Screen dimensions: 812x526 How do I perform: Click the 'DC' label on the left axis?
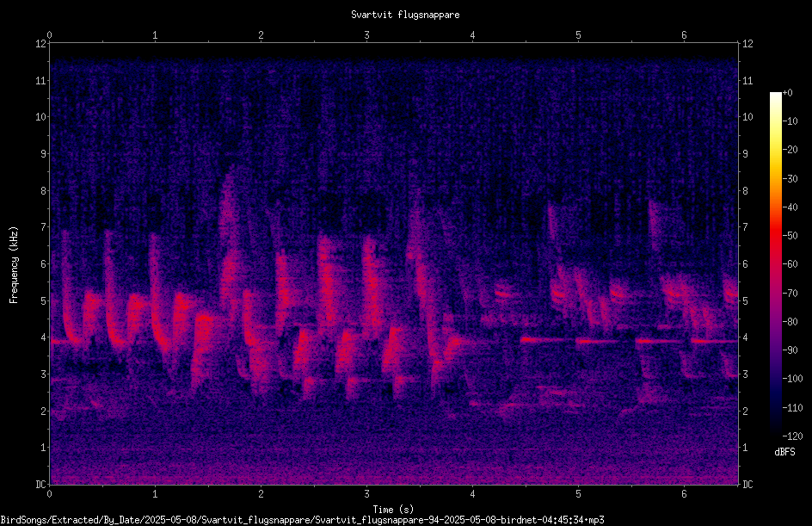(40, 484)
